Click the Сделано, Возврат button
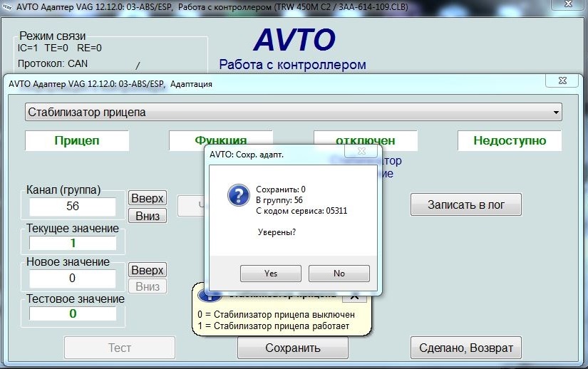The height and width of the screenshot is (369, 588). tap(465, 348)
